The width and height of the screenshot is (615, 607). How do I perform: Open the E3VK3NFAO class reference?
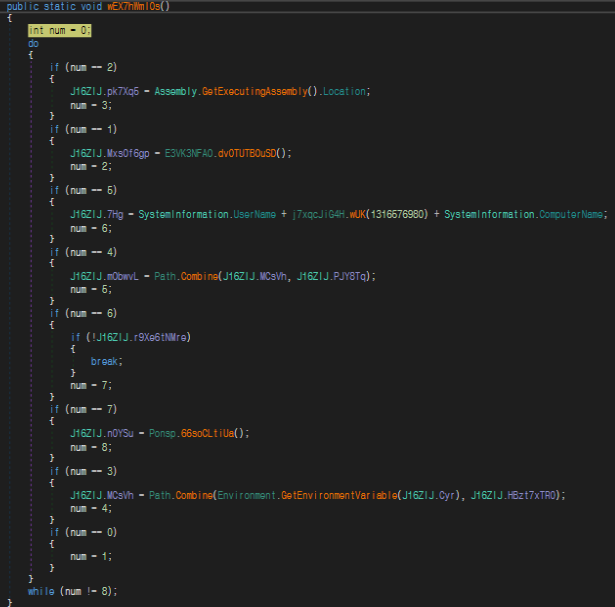[189, 153]
